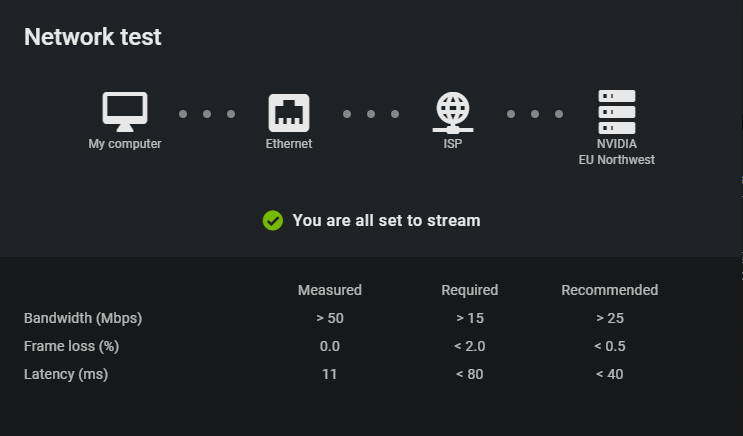This screenshot has width=743, height=436.
Task: Click the measured bandwidth value > 50
Action: click(330, 318)
